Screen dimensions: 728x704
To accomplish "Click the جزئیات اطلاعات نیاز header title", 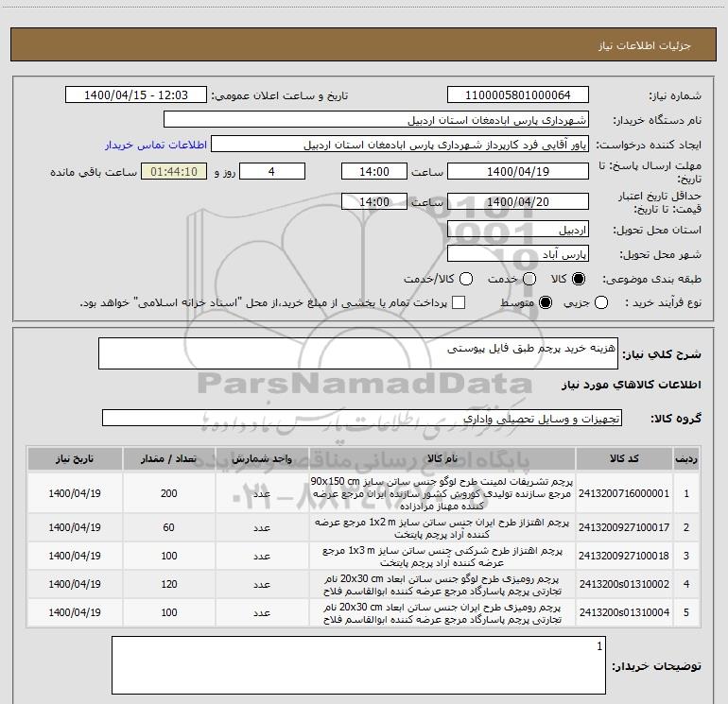I will point(645,45).
